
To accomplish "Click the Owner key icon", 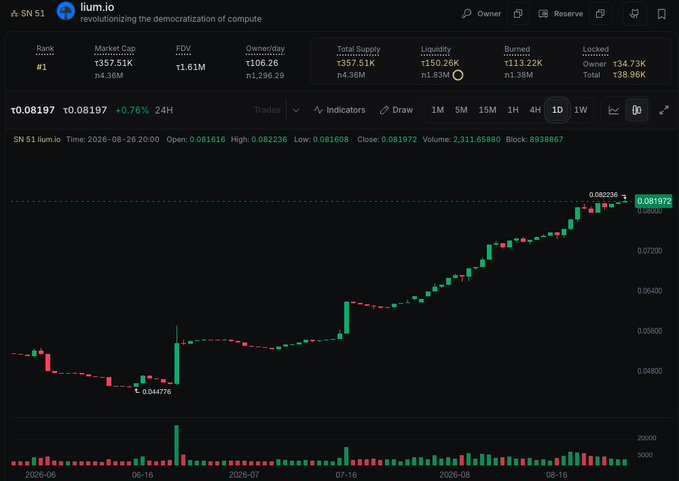I will [466, 13].
